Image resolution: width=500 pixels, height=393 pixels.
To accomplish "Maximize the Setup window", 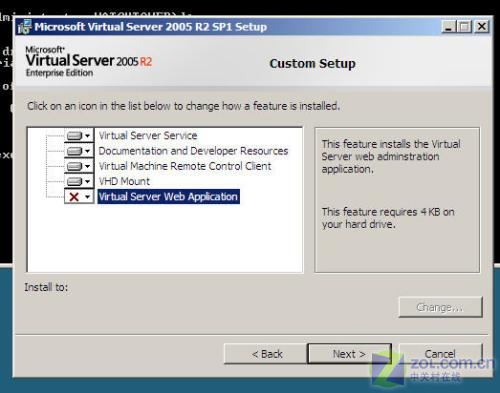I will (x=465, y=27).
